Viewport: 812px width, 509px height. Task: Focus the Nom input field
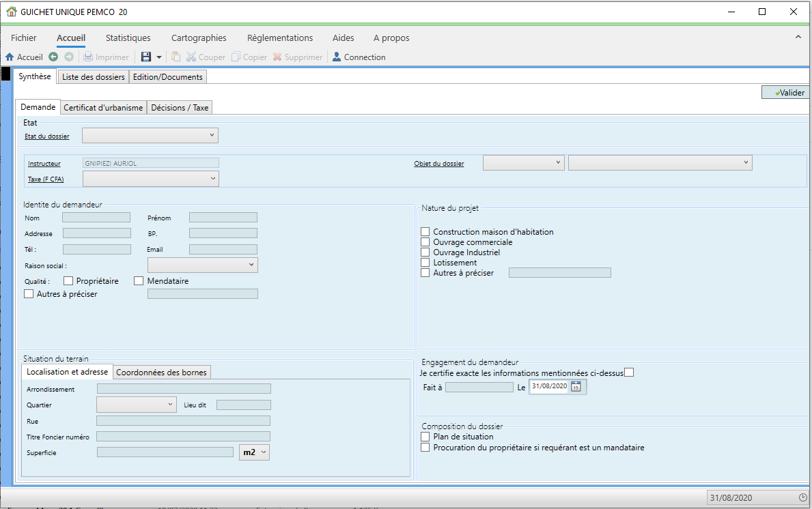click(96, 218)
